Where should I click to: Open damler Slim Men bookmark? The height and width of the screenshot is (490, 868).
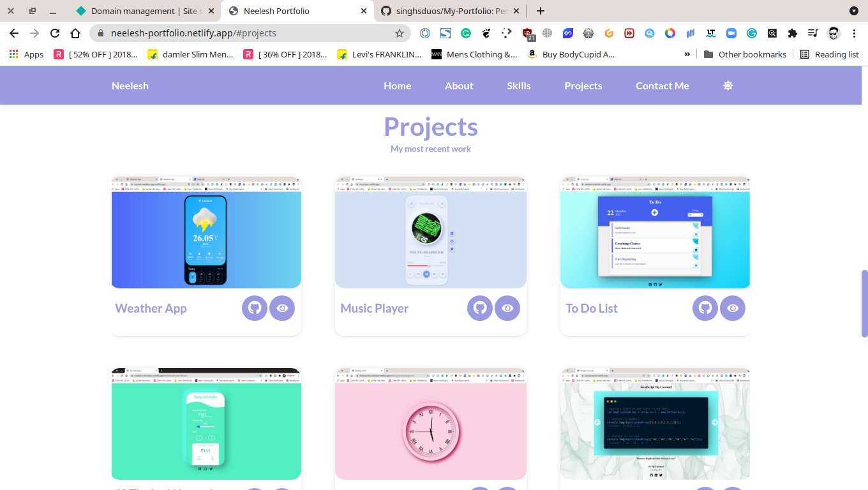[x=190, y=54]
